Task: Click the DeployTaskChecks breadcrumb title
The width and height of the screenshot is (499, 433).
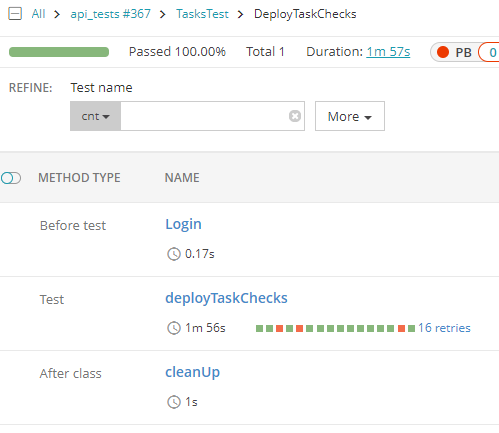Action: [305, 14]
